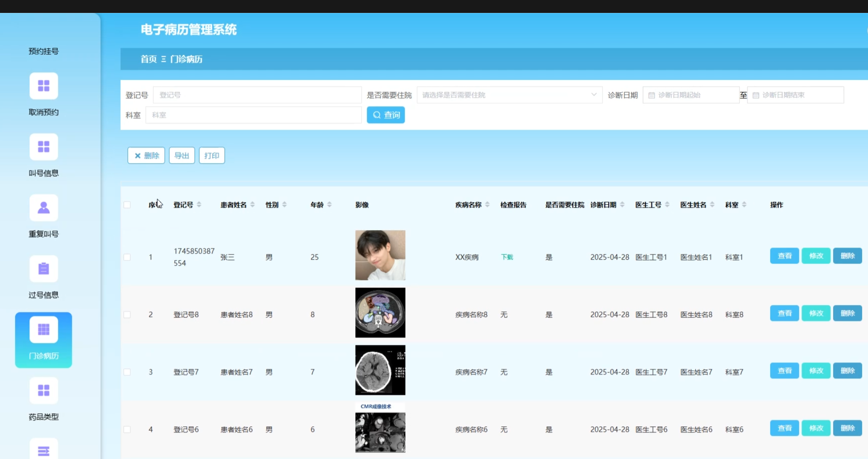Open the abdominal CT scan thumbnail

pos(380,313)
